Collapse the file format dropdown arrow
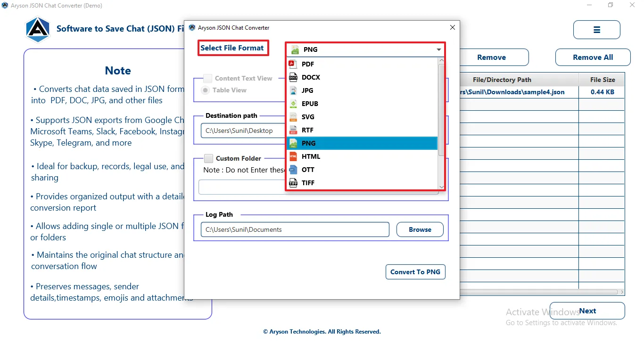This screenshot has height=343, width=644. point(439,49)
